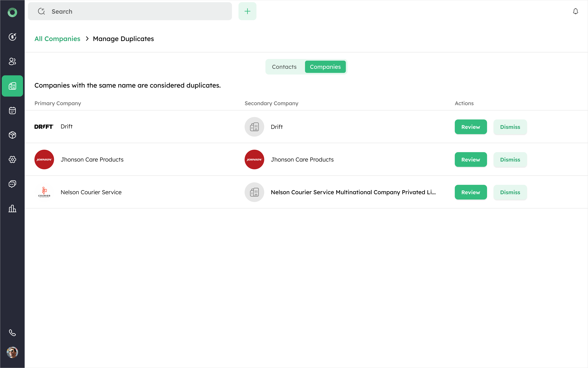Open the chat conversations icon in sidebar

coord(12,184)
